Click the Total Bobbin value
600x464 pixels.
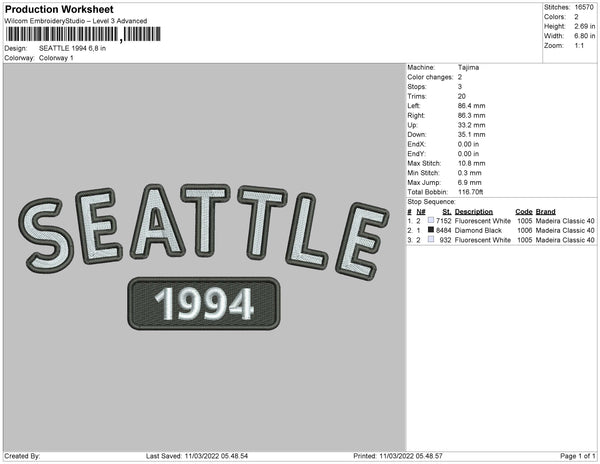tap(472, 190)
